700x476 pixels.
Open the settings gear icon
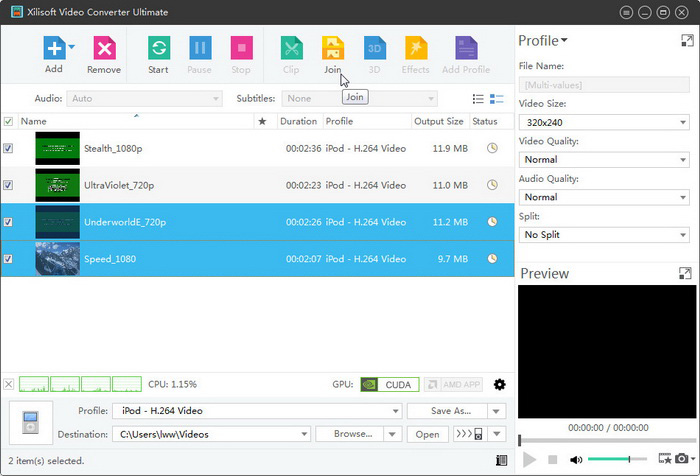coord(500,384)
